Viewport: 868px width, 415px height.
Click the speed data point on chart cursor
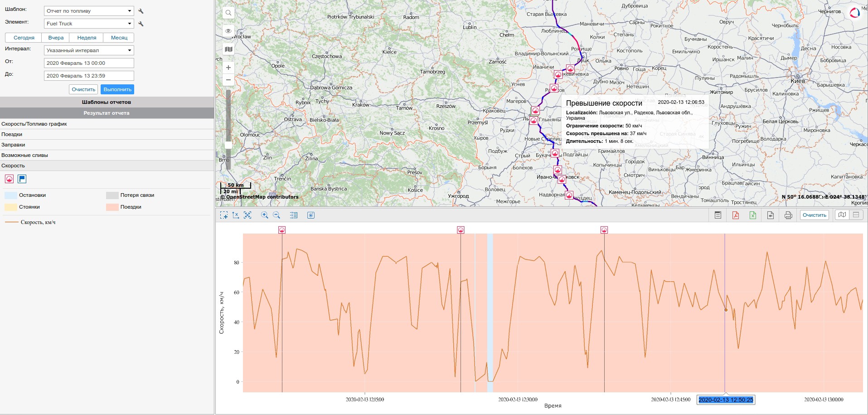click(x=726, y=310)
